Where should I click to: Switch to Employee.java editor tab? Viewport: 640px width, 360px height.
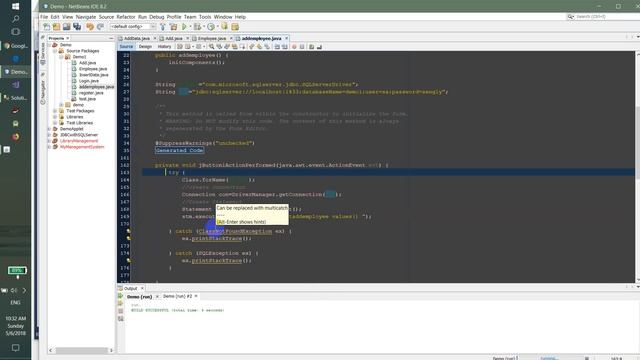(212, 38)
